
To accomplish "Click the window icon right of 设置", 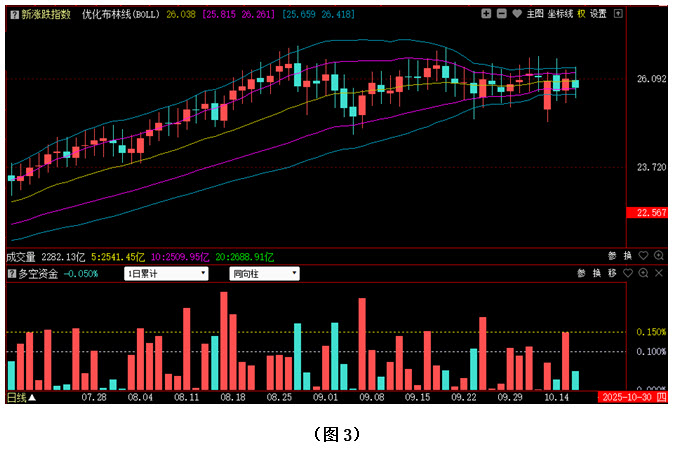I will [x=619, y=14].
